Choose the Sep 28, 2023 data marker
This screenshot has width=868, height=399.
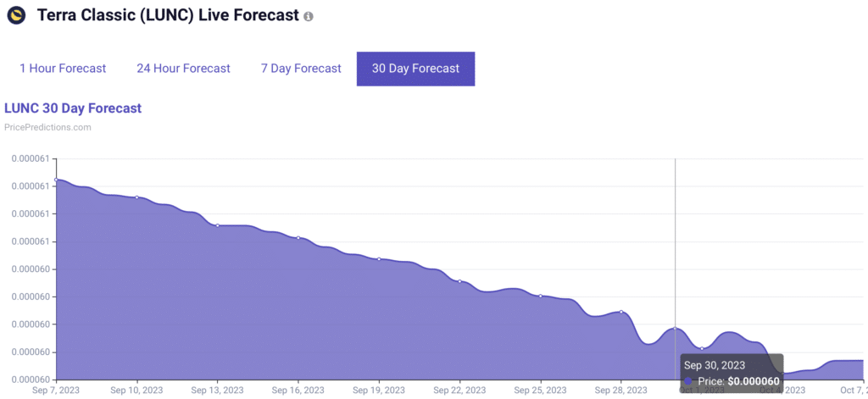(x=621, y=312)
